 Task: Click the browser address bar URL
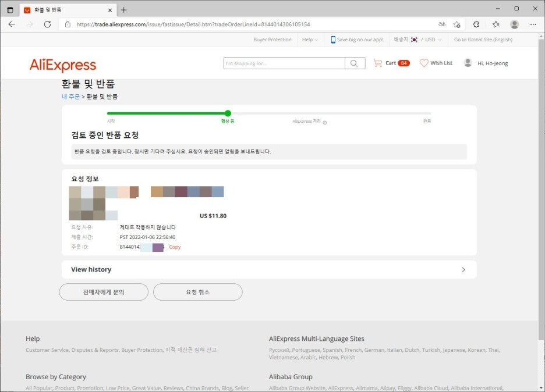(x=193, y=24)
